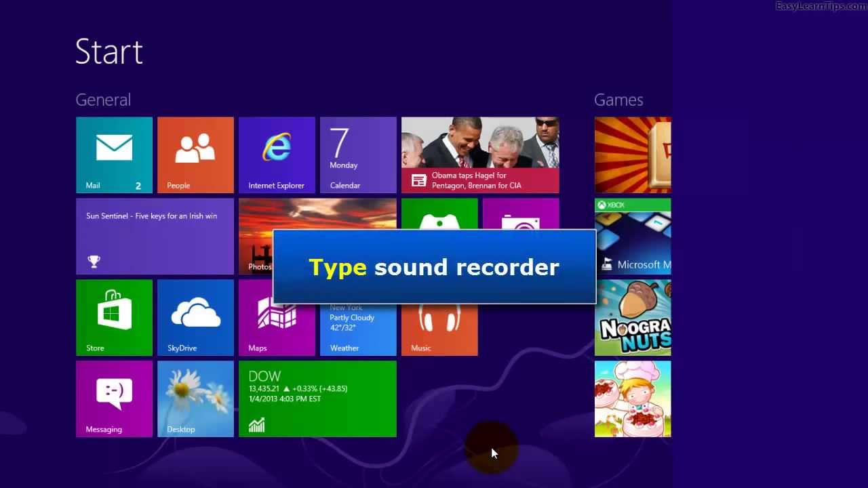Open the Mail tile
This screenshot has height=488, width=868.
coord(114,155)
